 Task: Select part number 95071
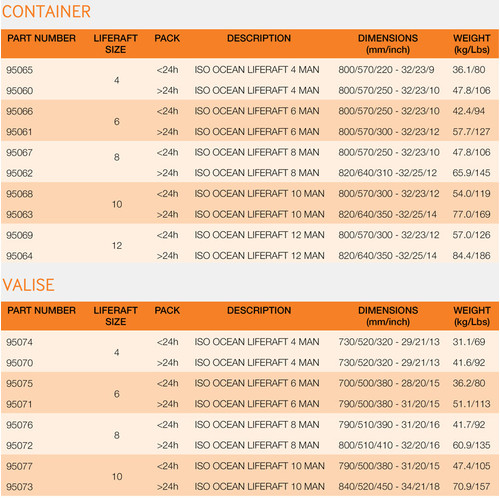(19, 404)
